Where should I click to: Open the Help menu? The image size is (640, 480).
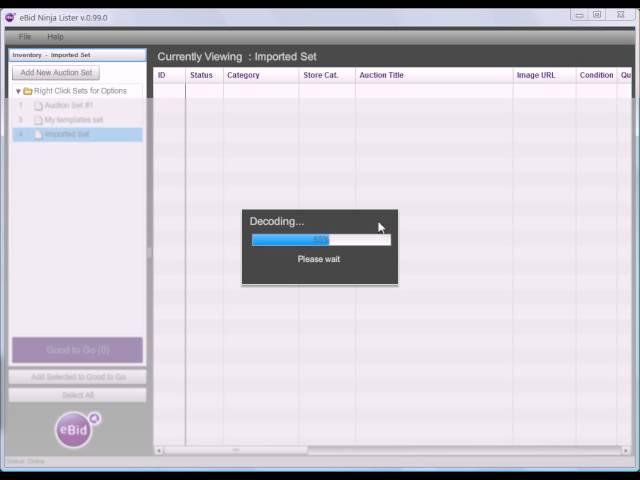click(55, 37)
